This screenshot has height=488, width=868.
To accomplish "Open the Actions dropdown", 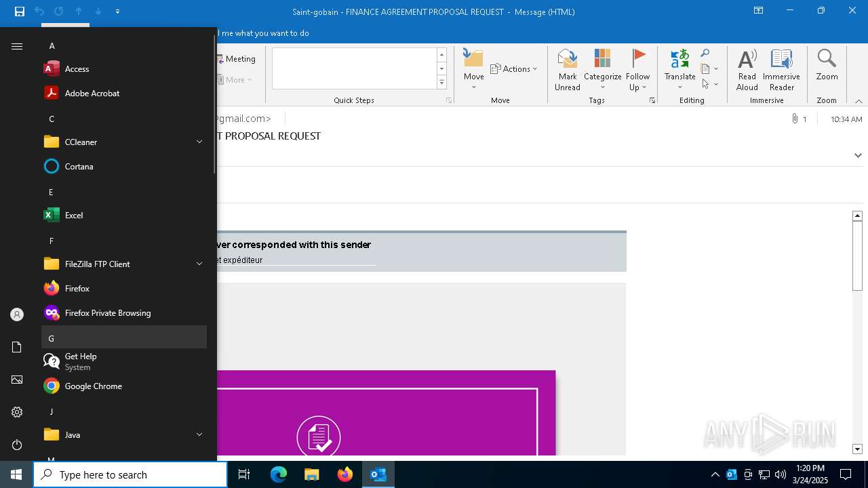I will click(513, 68).
